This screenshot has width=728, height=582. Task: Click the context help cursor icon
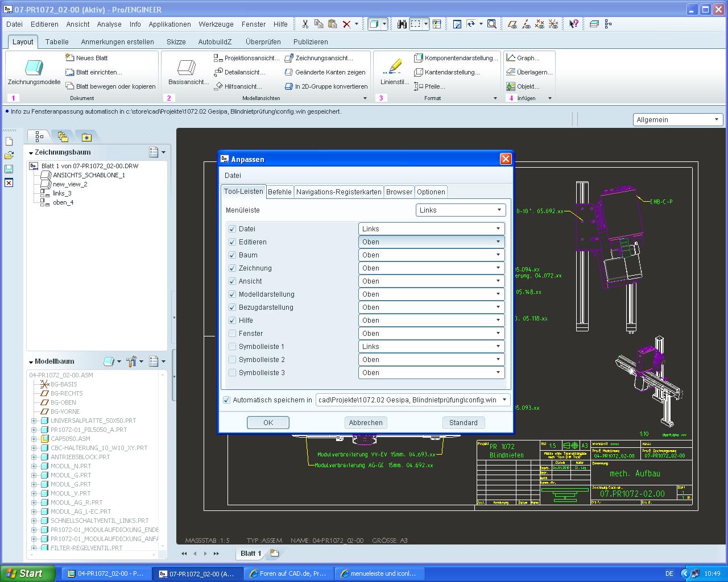coord(574,24)
